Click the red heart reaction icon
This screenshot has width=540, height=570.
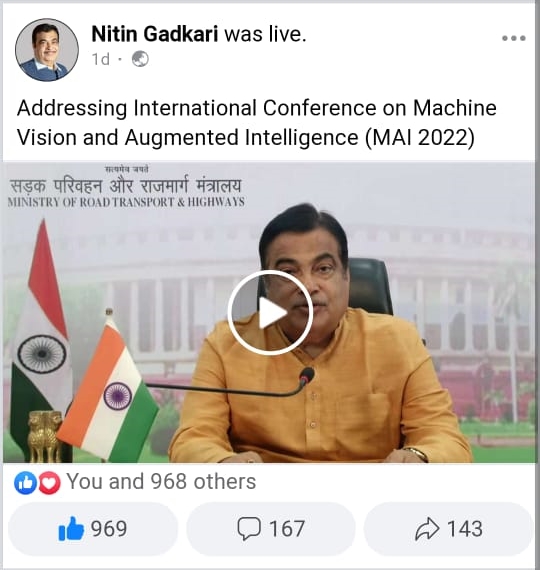[x=49, y=482]
